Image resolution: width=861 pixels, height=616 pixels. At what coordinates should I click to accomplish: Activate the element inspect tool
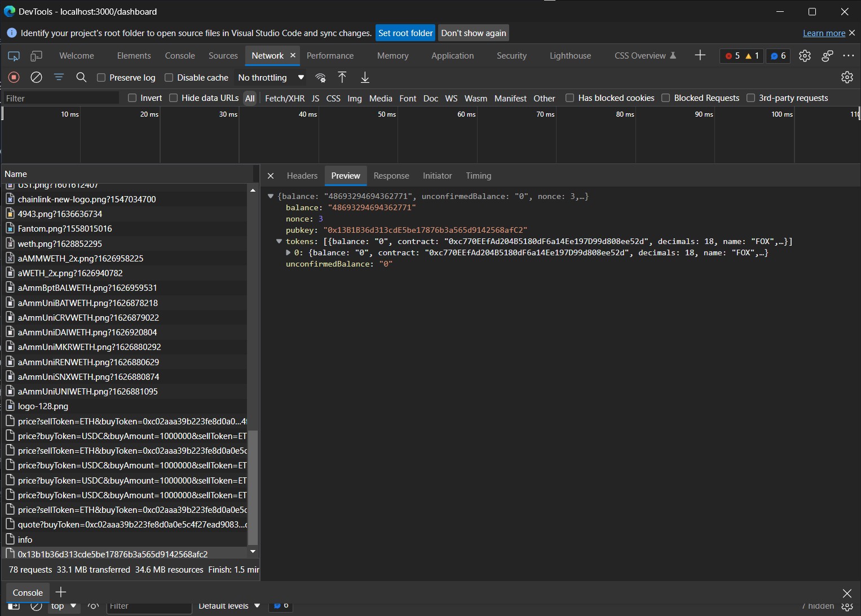tap(14, 56)
